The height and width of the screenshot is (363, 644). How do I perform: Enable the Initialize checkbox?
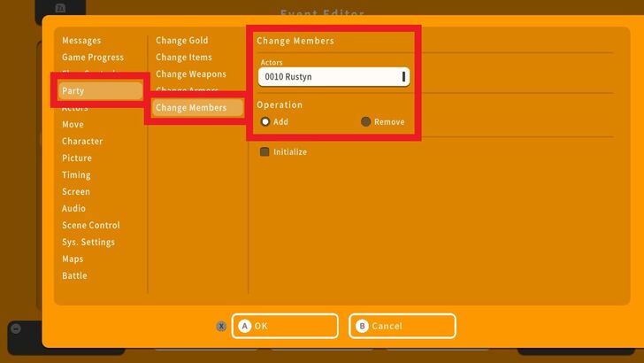pos(264,152)
